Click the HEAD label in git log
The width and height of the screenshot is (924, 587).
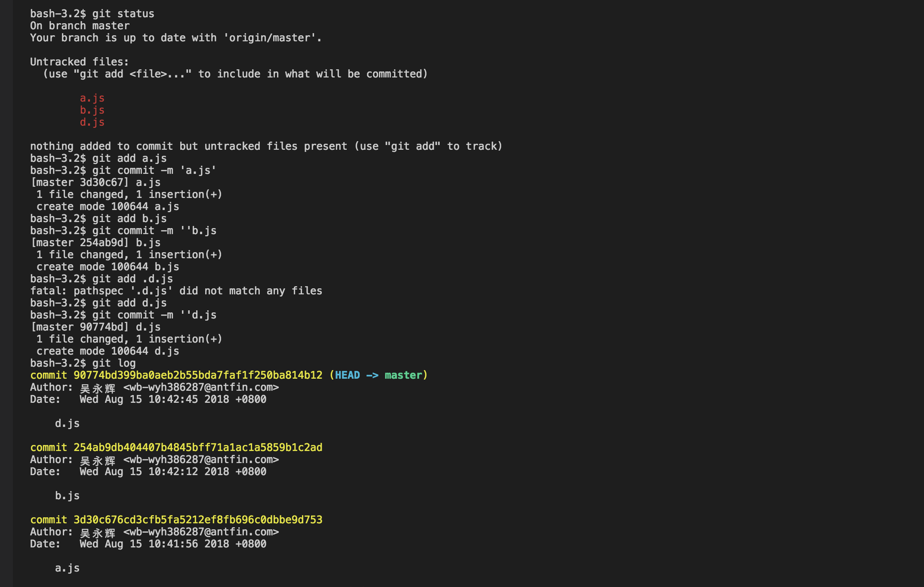(348, 375)
